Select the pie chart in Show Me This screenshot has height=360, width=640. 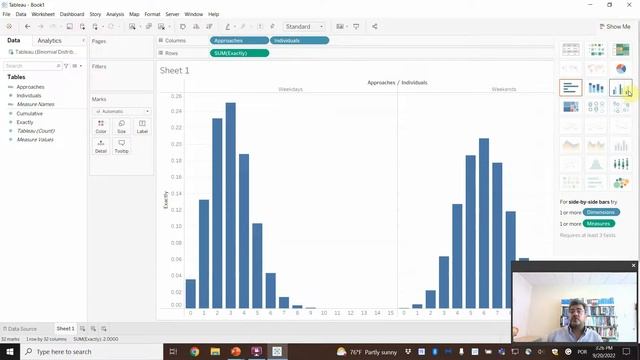coord(621,69)
